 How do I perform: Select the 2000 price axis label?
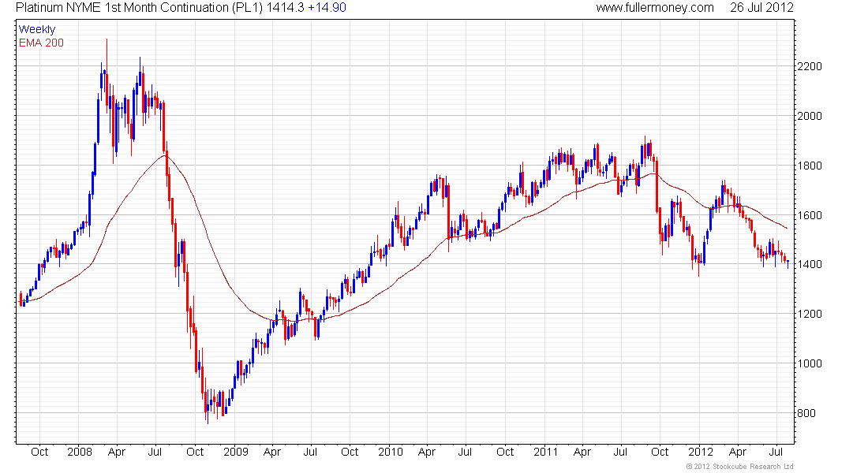tap(810, 116)
